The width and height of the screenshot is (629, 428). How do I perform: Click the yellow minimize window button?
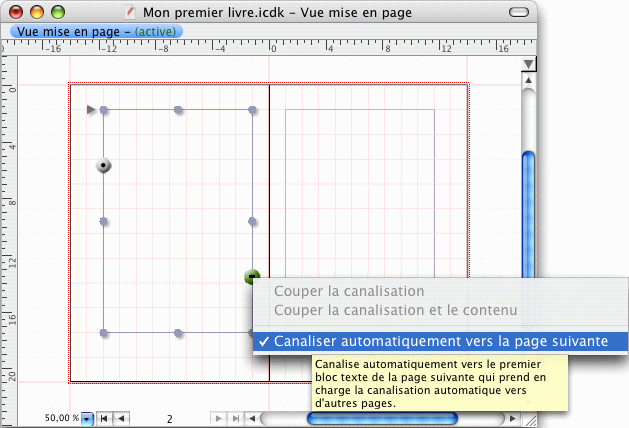(37, 12)
